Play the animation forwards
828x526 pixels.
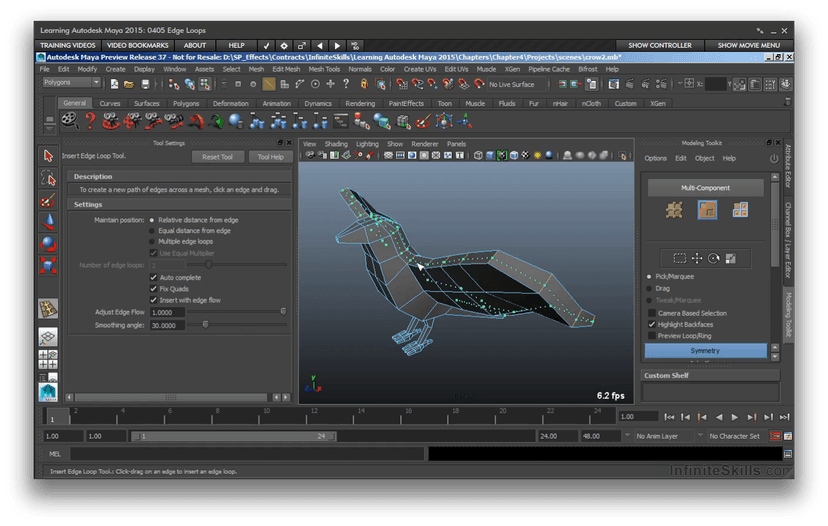(x=735, y=417)
